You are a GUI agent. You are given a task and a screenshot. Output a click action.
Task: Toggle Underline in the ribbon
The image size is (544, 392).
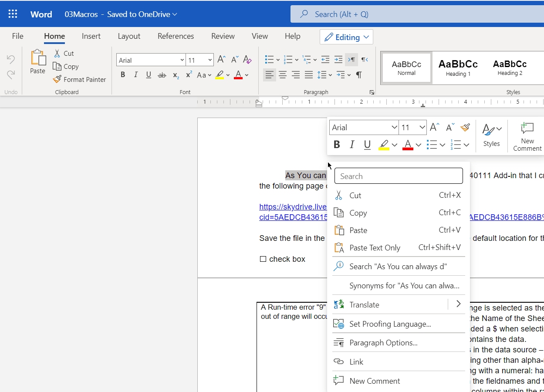coord(149,75)
